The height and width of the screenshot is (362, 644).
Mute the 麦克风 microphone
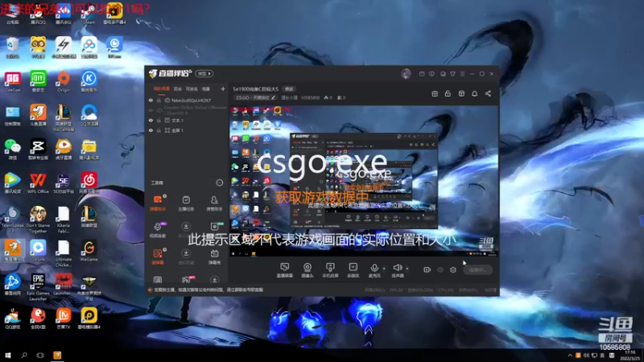pos(374,270)
